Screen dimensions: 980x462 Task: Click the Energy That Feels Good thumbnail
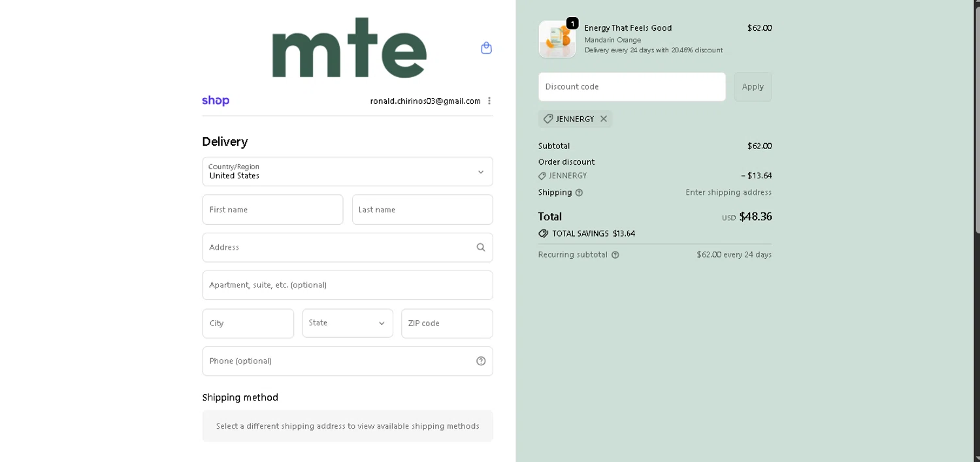click(x=557, y=39)
